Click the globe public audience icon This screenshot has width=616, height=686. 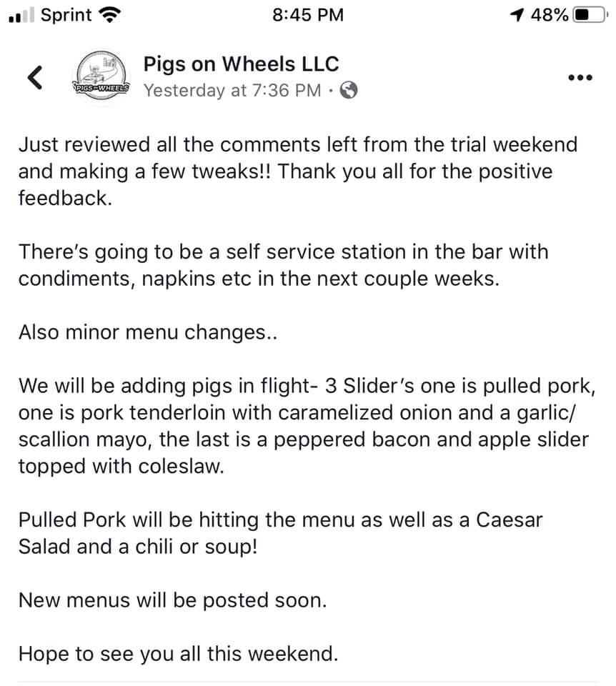pyautogui.click(x=349, y=91)
